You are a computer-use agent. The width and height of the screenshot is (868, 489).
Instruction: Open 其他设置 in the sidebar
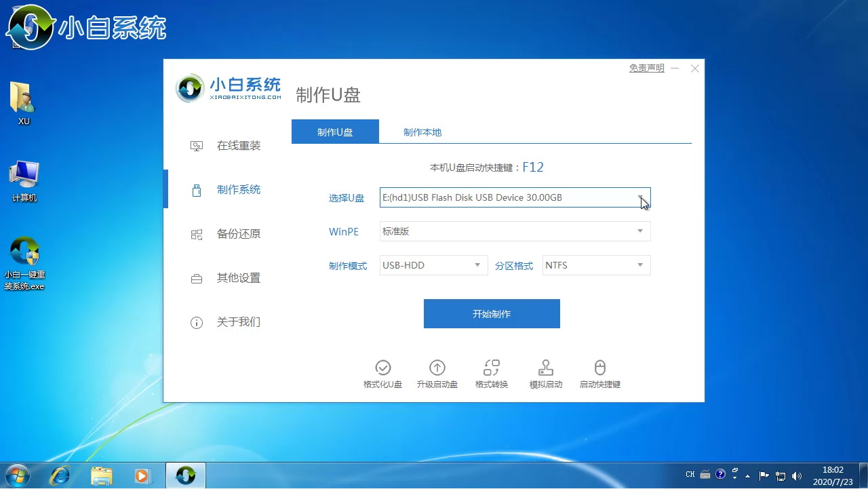(x=239, y=278)
